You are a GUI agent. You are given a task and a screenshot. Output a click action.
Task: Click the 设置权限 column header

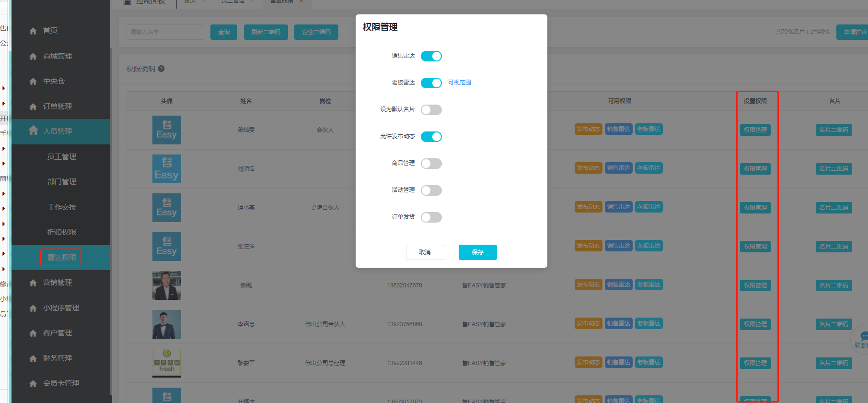click(755, 101)
